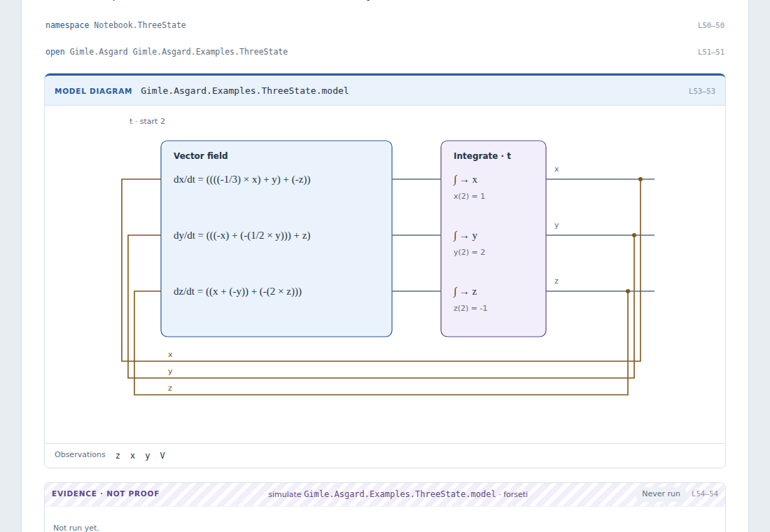
Task: Click the L53–53 line reference
Action: [701, 92]
